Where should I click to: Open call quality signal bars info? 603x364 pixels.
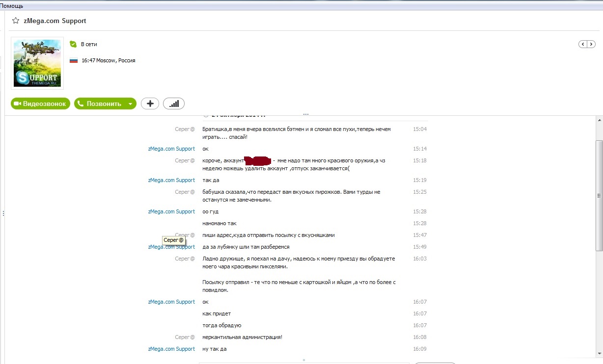coord(174,104)
